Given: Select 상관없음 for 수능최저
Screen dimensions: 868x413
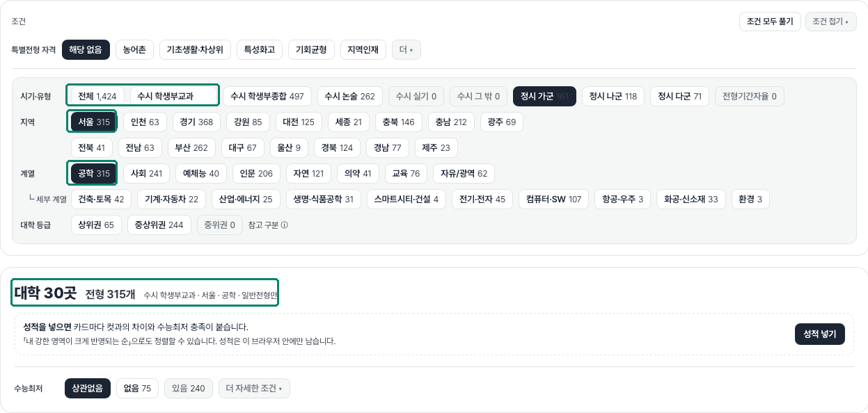Looking at the screenshot, I should point(88,389).
